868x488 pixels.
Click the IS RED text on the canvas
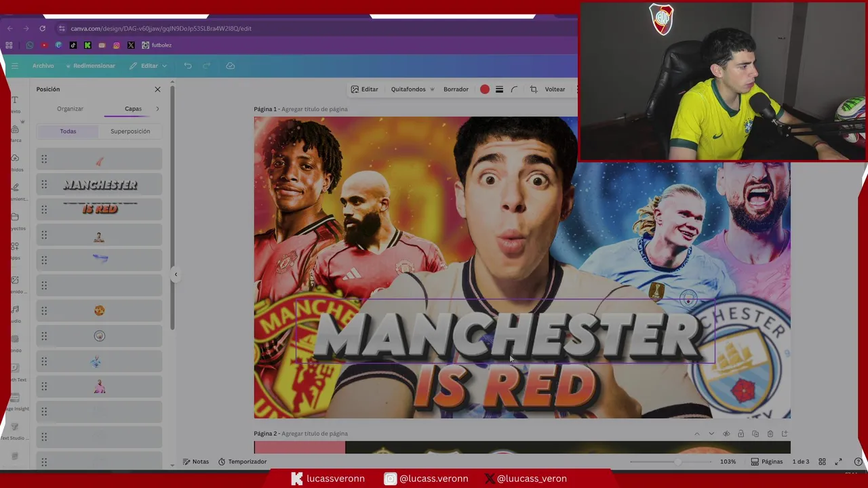[506, 389]
